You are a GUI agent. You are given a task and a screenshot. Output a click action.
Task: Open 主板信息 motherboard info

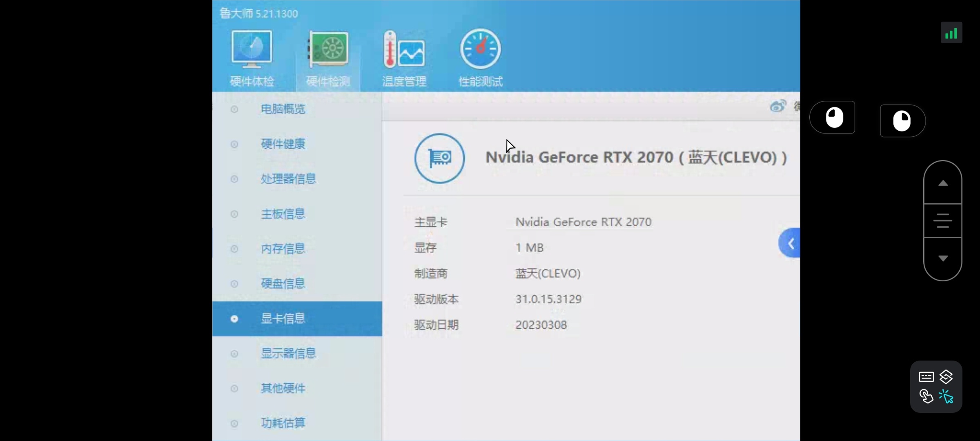(297, 214)
